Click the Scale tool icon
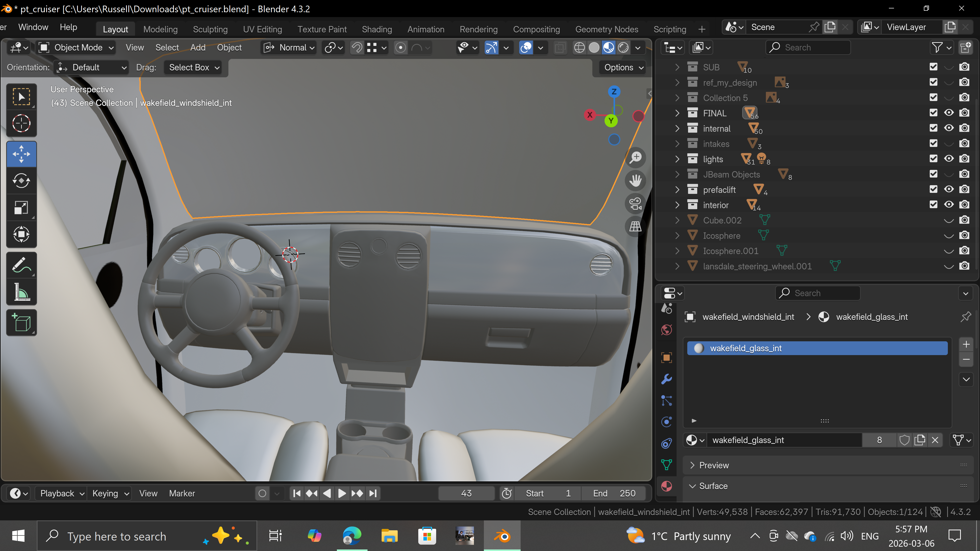Screen dimensions: 980x551 [x=21, y=208]
